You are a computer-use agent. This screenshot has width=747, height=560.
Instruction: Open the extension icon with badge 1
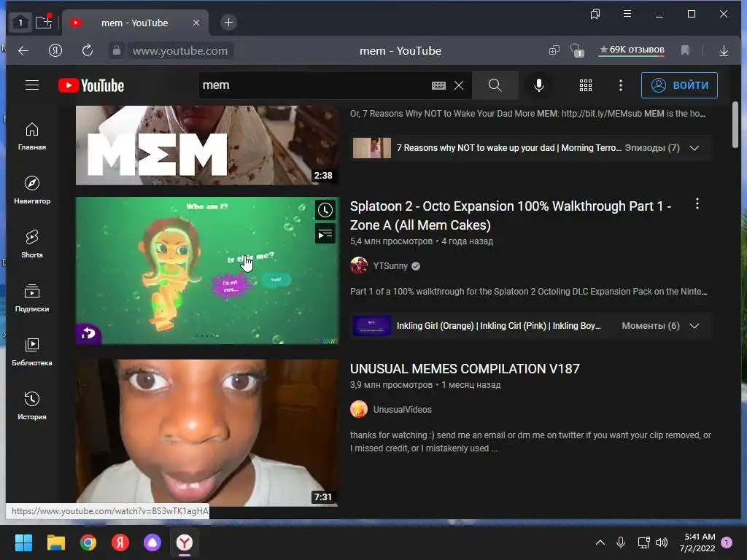(577, 50)
